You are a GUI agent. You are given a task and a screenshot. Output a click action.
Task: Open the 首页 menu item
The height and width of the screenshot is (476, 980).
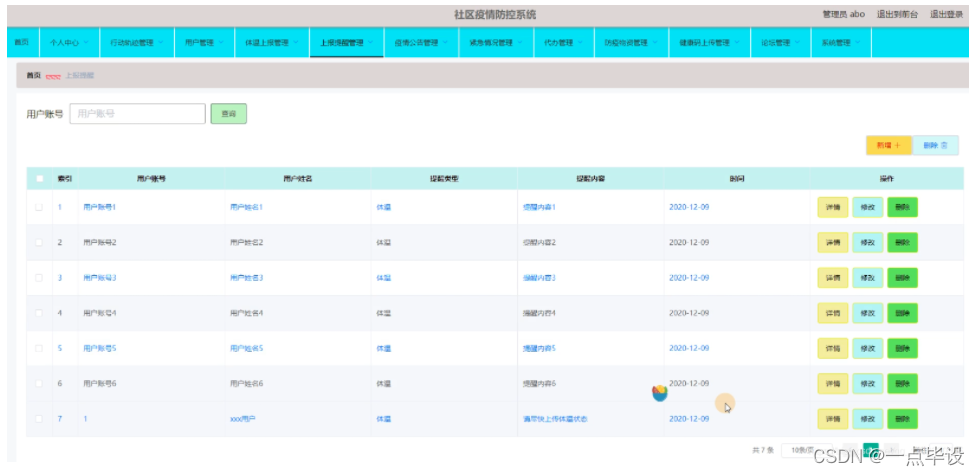(x=22, y=42)
